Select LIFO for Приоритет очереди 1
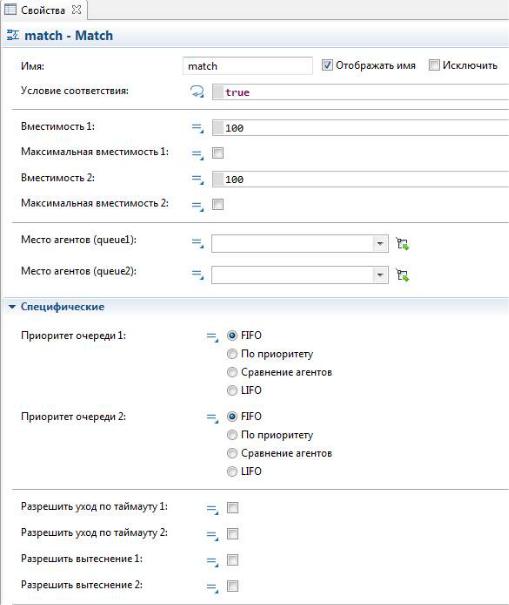 tap(232, 390)
